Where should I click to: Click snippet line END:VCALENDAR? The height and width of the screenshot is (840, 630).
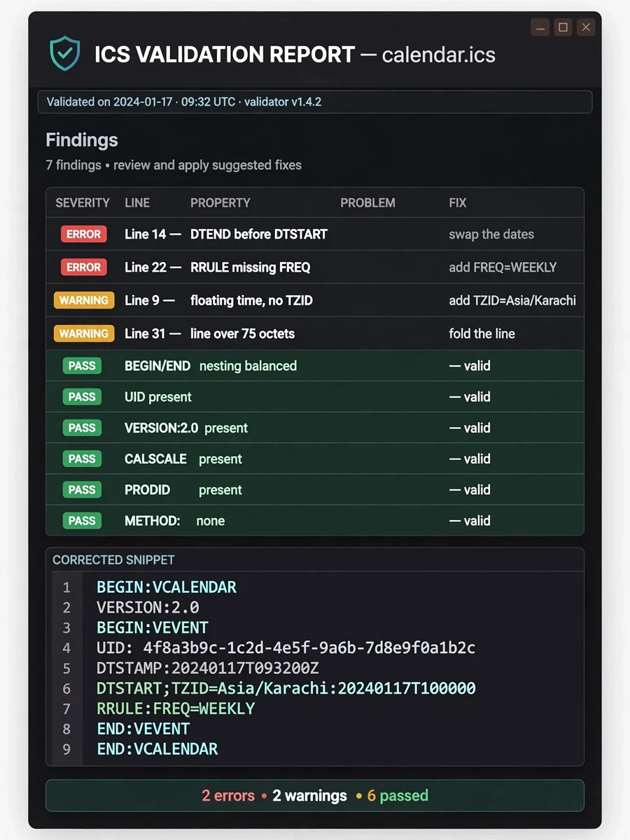point(157,749)
